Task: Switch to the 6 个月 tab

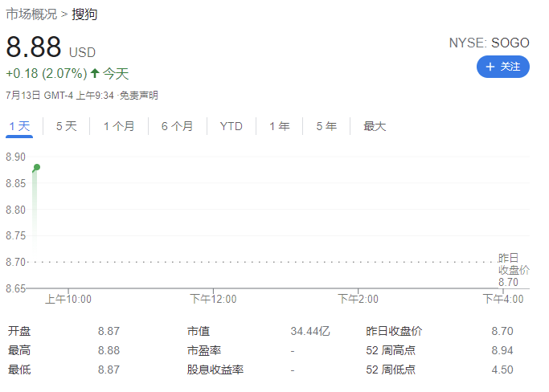Action: (x=177, y=126)
